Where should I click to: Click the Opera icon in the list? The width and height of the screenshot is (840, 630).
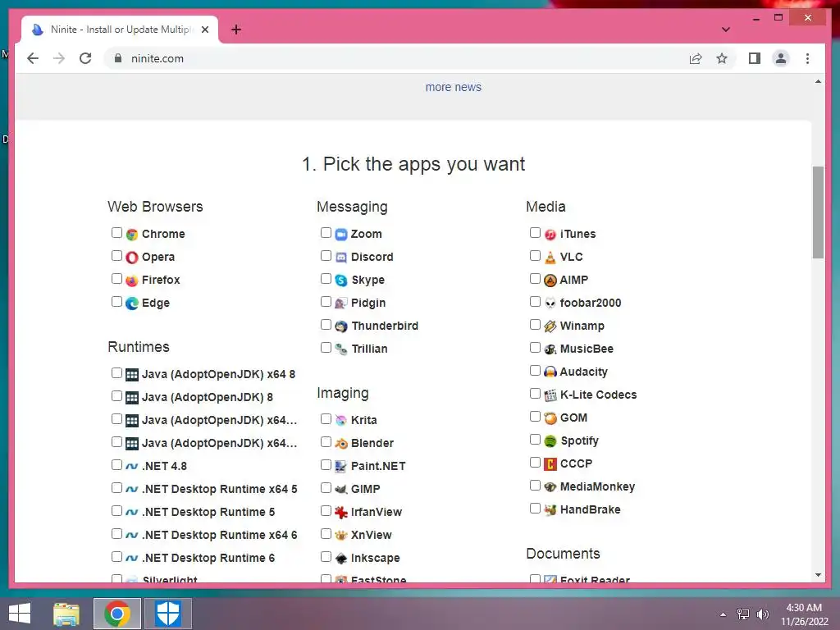coord(132,257)
